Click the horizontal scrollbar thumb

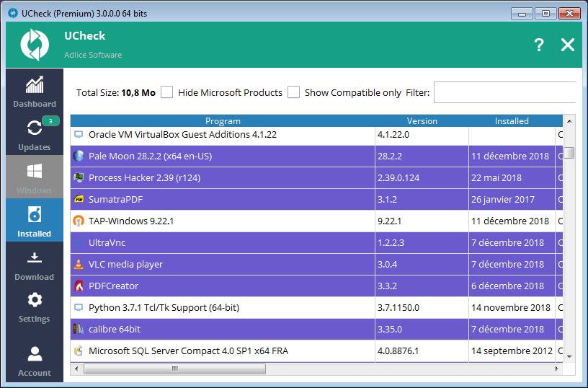point(174,369)
